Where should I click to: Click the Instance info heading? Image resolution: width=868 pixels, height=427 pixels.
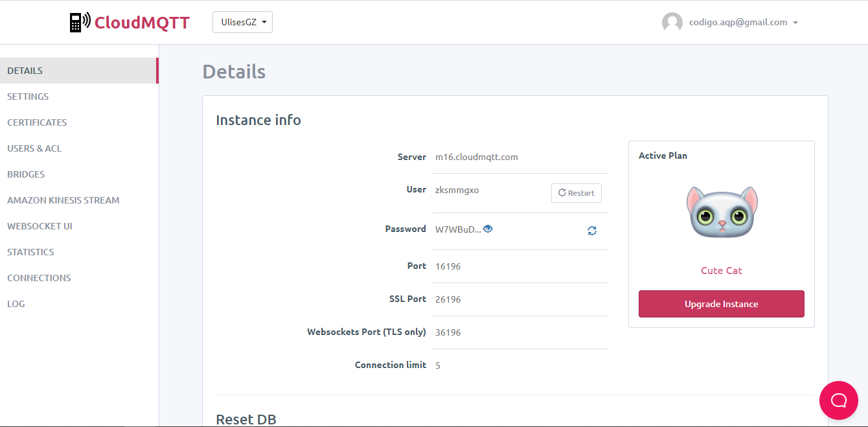(x=258, y=120)
